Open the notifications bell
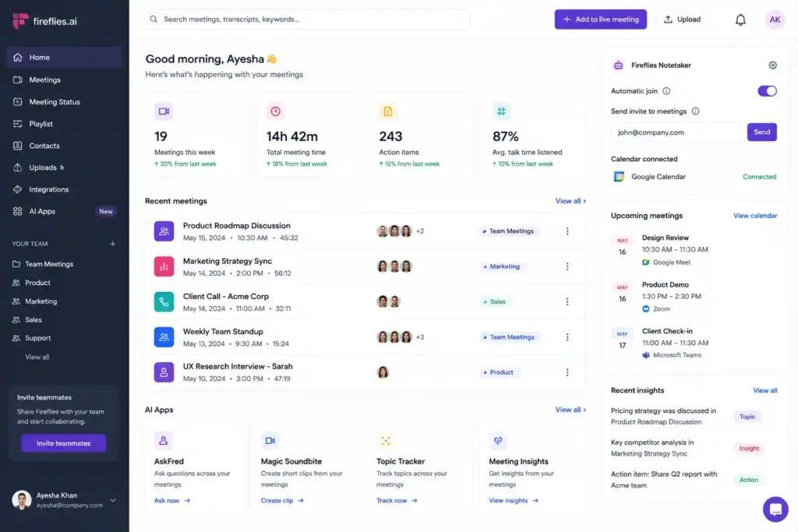This screenshot has height=532, width=798. coord(740,19)
